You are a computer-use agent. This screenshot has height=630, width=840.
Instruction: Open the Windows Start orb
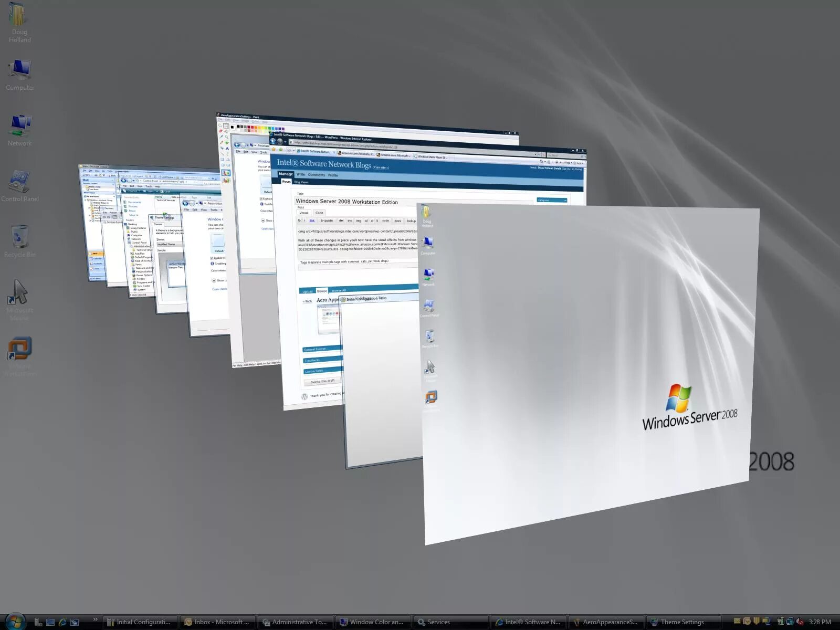(x=15, y=621)
